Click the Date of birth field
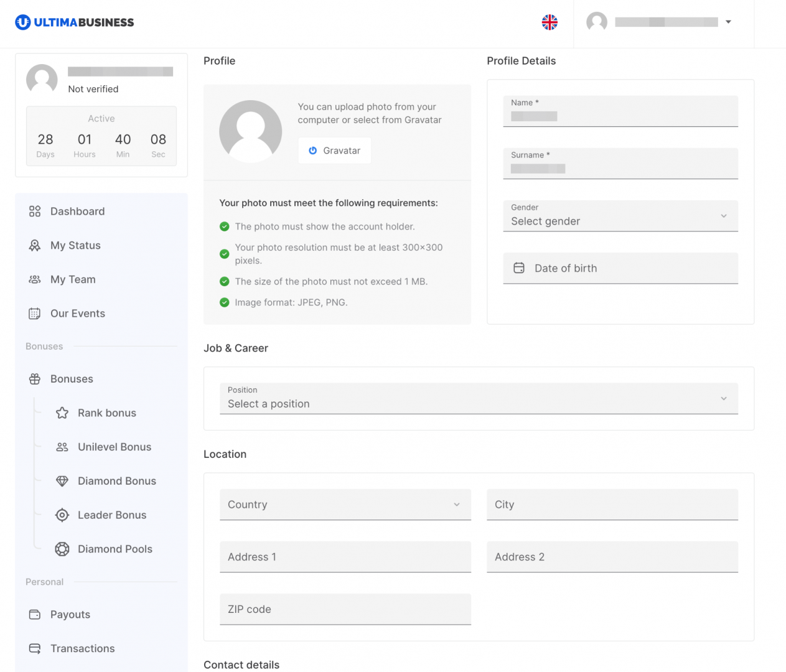Image resolution: width=786 pixels, height=672 pixels. pyautogui.click(x=620, y=268)
